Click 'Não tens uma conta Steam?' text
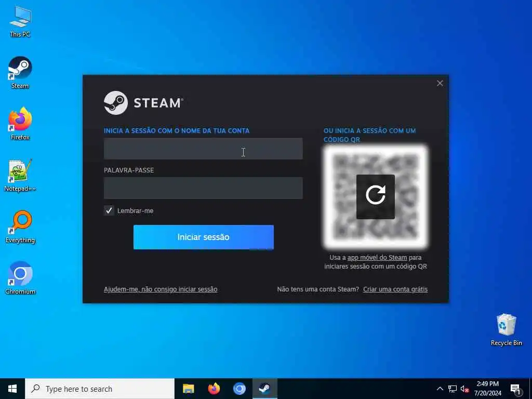The height and width of the screenshot is (399, 532). pos(318,289)
